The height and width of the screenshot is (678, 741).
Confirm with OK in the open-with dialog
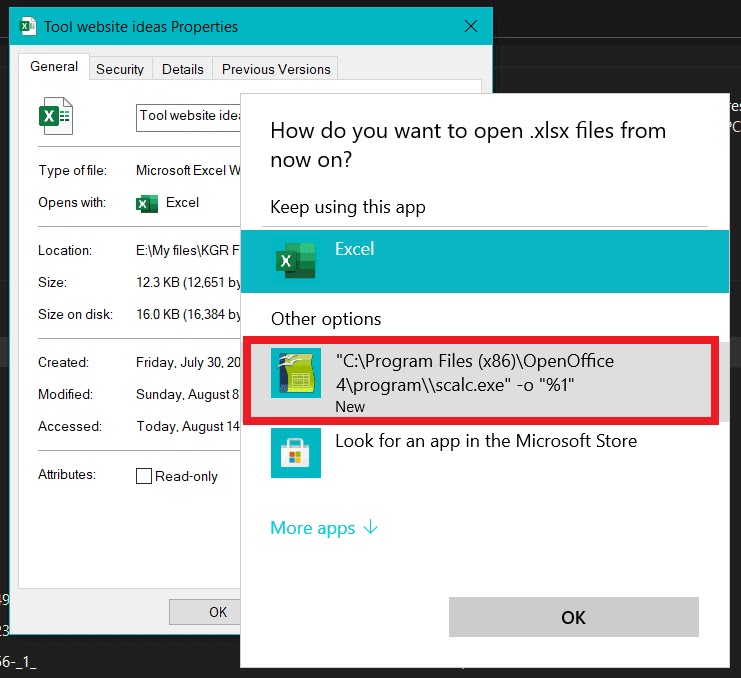coord(574,617)
